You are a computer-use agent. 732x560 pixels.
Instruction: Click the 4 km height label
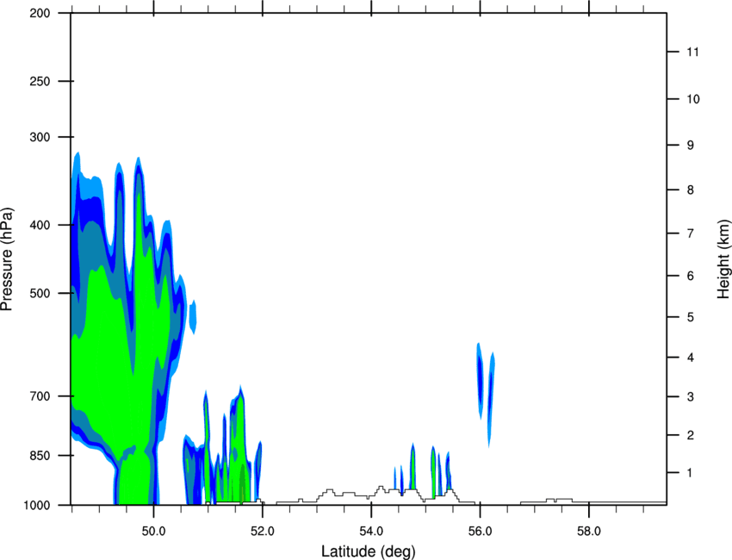691,358
